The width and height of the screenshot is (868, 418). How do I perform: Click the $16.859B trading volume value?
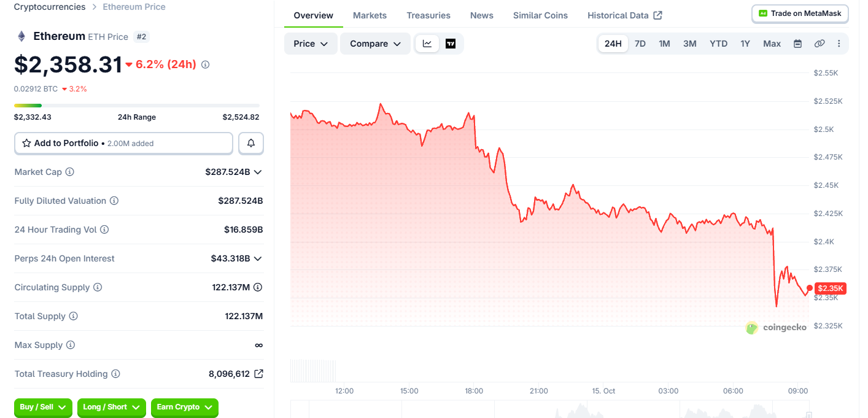pos(243,230)
